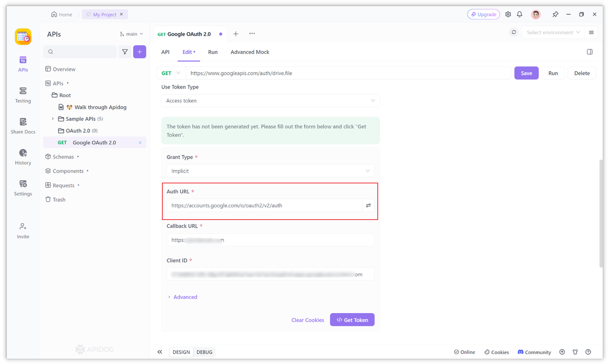Expand the Components section

tap(88, 171)
